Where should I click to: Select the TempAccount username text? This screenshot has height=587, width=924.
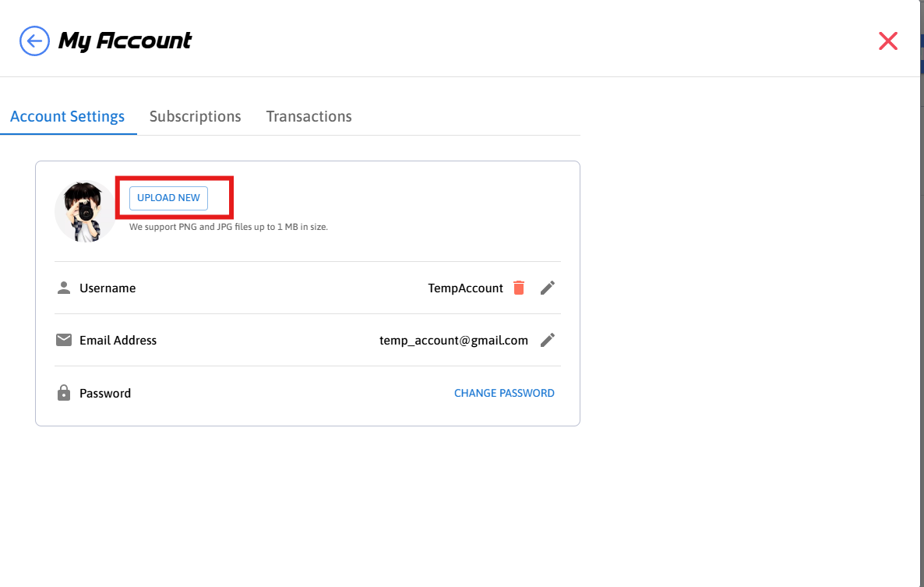tap(465, 288)
